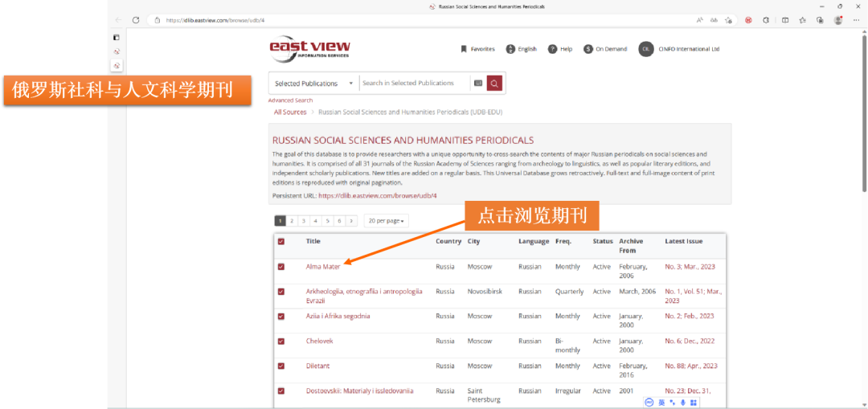Change site language from English
This screenshot has height=409, width=868.
[x=522, y=49]
